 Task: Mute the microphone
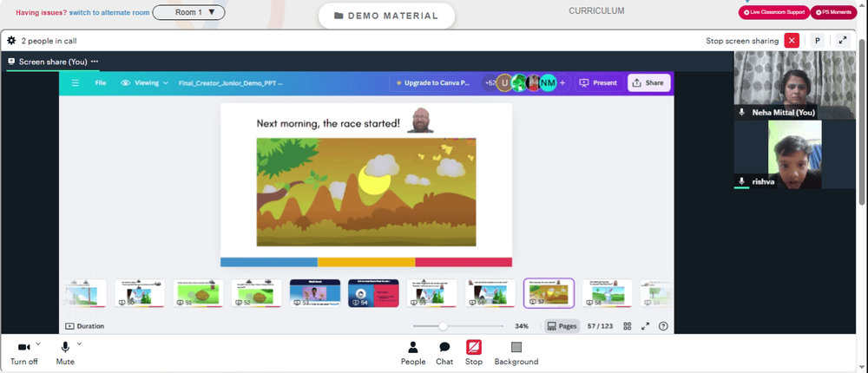tap(65, 354)
